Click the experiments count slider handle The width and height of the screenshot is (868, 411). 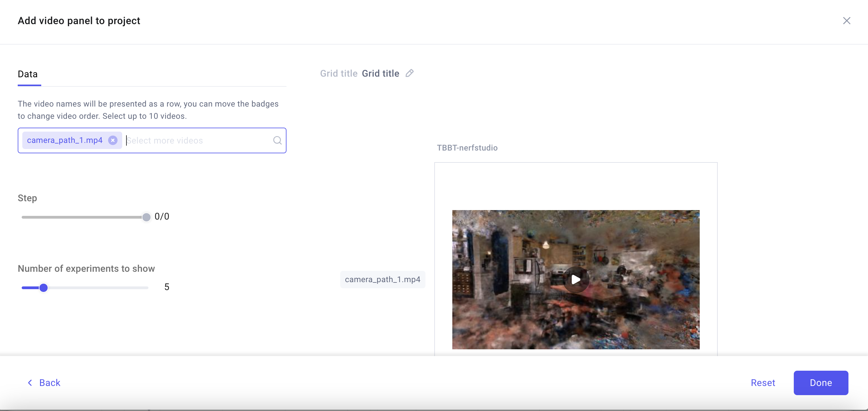coord(43,287)
